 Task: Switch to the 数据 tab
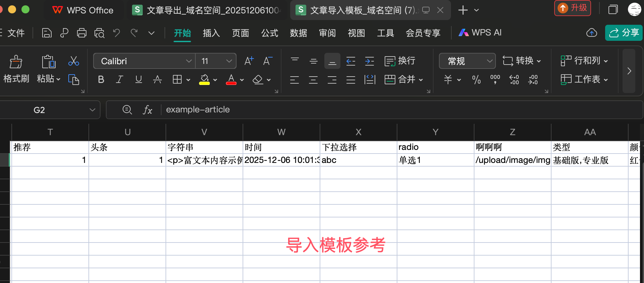click(x=299, y=33)
